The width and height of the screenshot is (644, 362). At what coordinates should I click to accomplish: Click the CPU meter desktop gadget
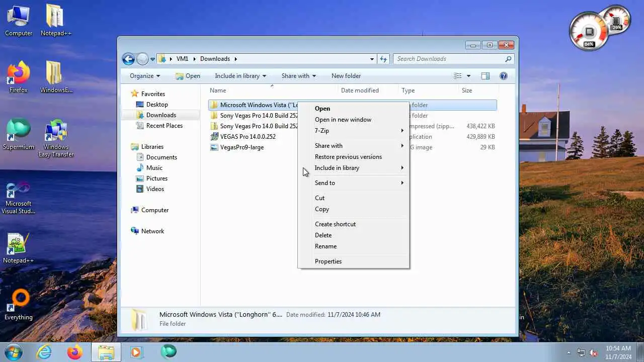[x=590, y=31]
